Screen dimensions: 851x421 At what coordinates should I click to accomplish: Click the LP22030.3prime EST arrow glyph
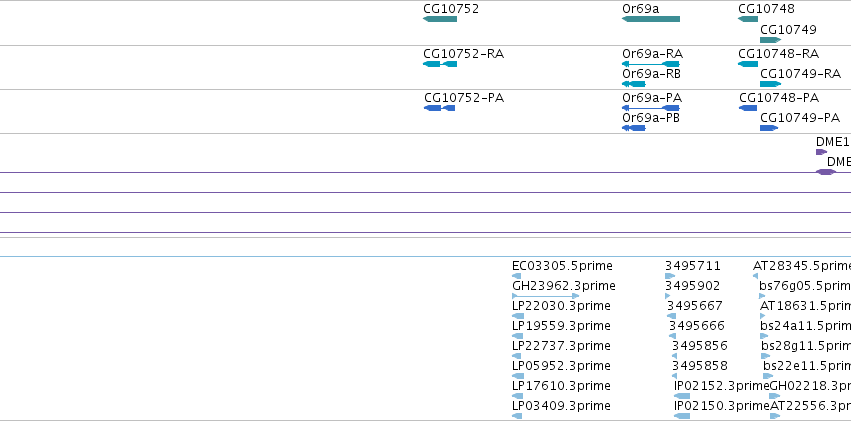click(x=518, y=316)
